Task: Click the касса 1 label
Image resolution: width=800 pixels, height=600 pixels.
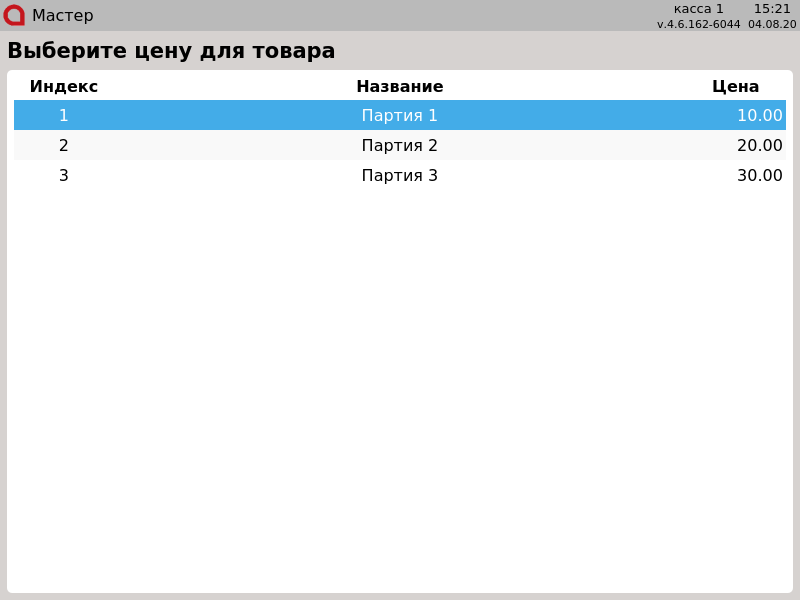Action: point(698,9)
